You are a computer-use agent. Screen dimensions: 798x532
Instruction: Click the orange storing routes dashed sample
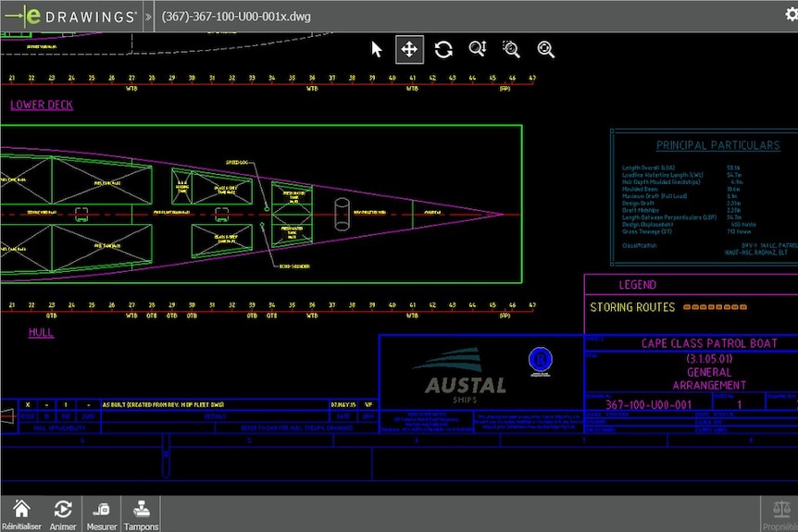[715, 307]
